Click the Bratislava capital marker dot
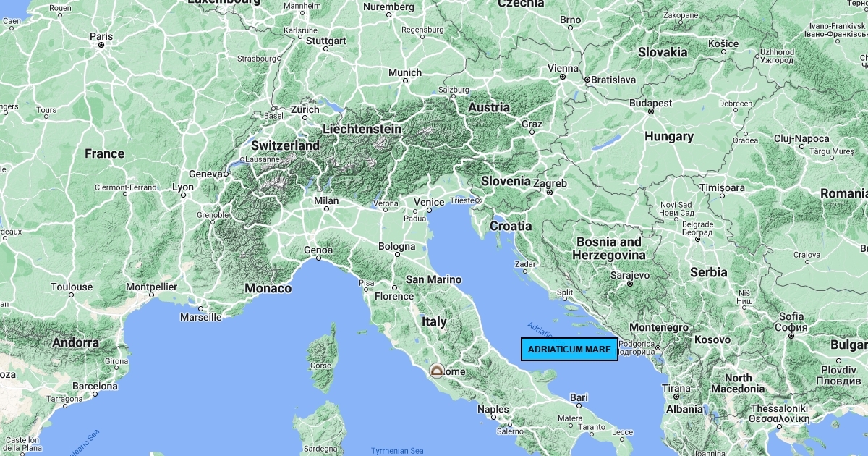Viewport: 868px width, 456px height. pyautogui.click(x=586, y=80)
